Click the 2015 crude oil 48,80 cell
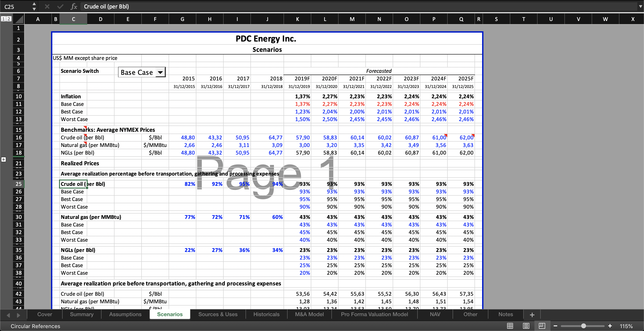Image resolution: width=644 pixels, height=331 pixels. coord(183,138)
